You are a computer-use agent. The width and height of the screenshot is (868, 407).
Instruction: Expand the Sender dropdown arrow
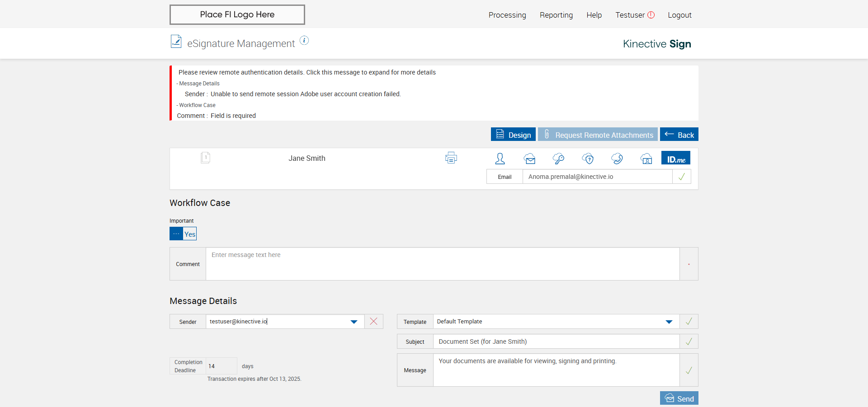coord(354,322)
